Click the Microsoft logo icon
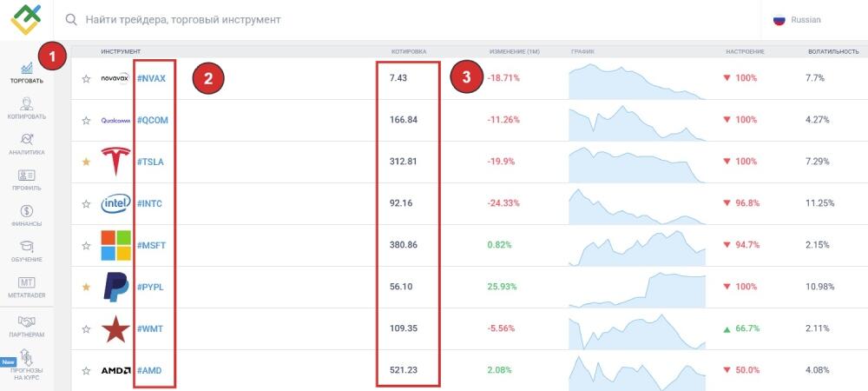The width and height of the screenshot is (868, 391). coord(115,245)
